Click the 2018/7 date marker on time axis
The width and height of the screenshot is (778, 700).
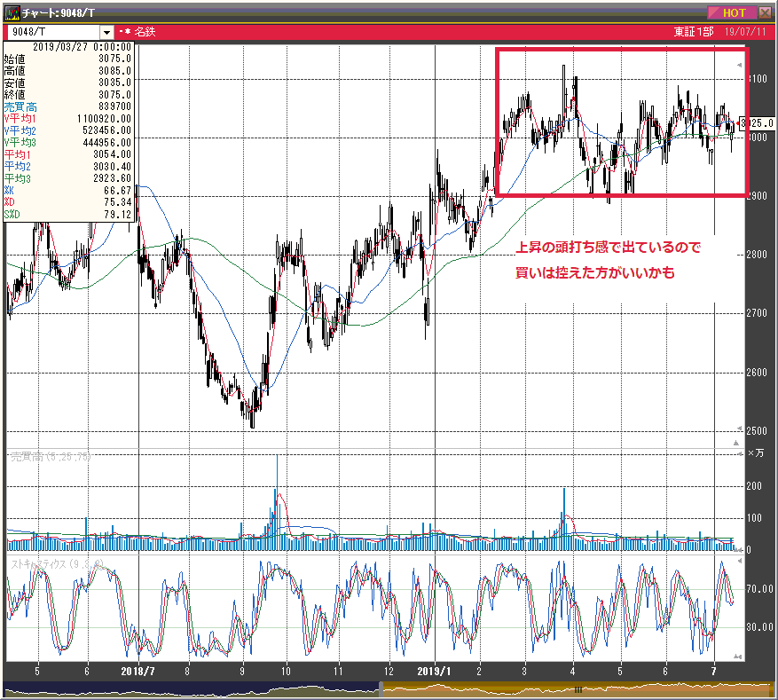click(x=138, y=672)
